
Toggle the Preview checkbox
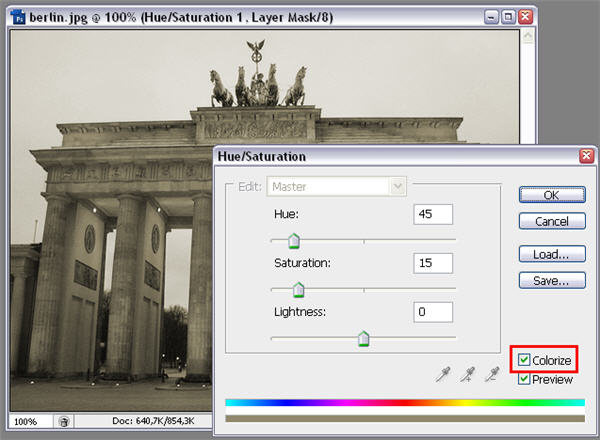point(524,379)
